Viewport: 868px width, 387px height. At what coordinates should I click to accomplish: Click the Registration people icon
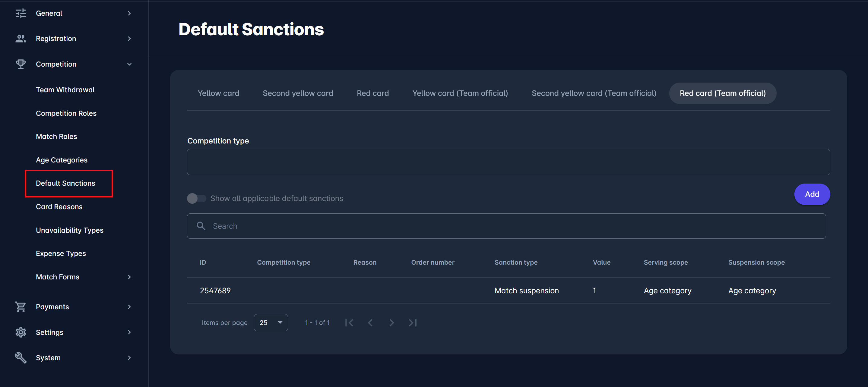tap(21, 39)
